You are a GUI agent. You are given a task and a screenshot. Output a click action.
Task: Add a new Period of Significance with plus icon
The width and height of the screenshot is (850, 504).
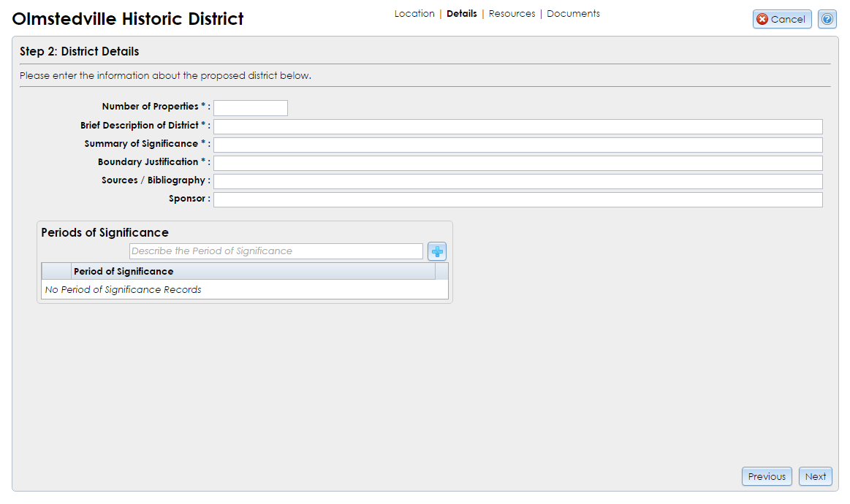click(436, 251)
